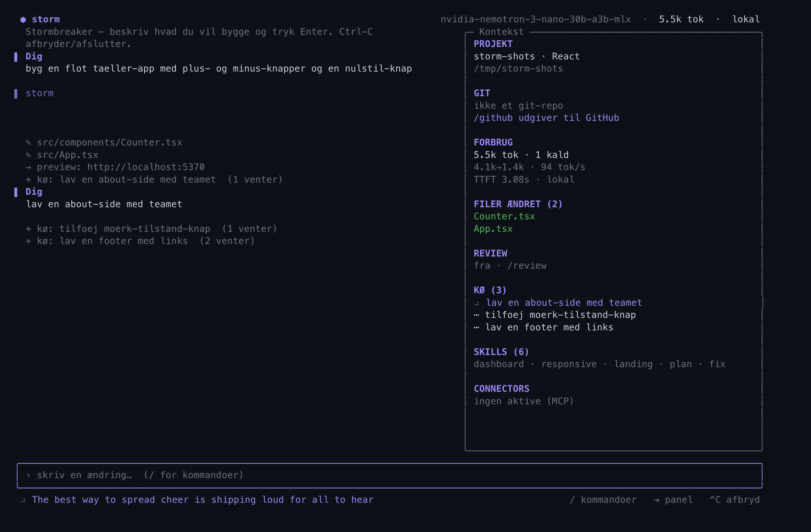Select 'lav en about-side med teamet' in queue panel
This screenshot has height=532, width=811.
pos(564,303)
